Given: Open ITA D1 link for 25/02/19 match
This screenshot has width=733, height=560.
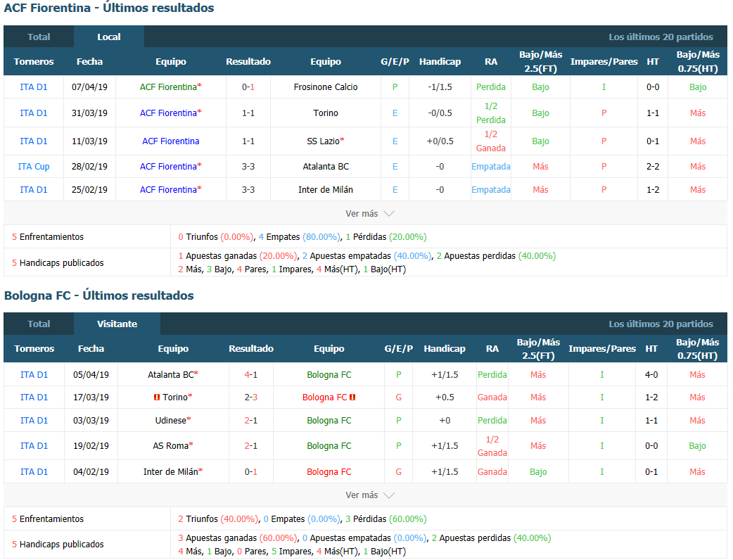Looking at the screenshot, I should 34,190.
